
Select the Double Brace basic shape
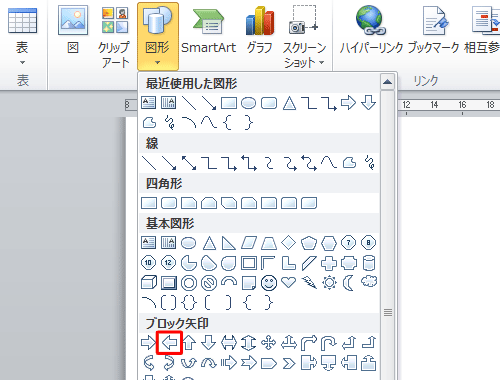[189, 303]
